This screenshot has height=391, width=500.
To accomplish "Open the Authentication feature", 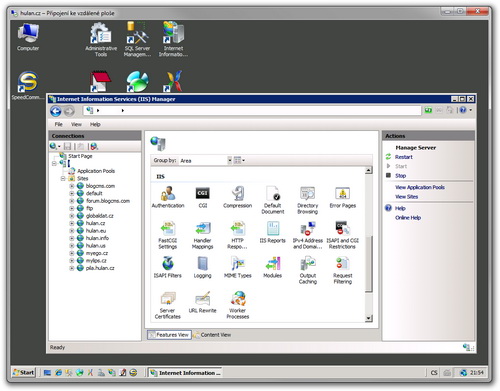I will (x=168, y=197).
